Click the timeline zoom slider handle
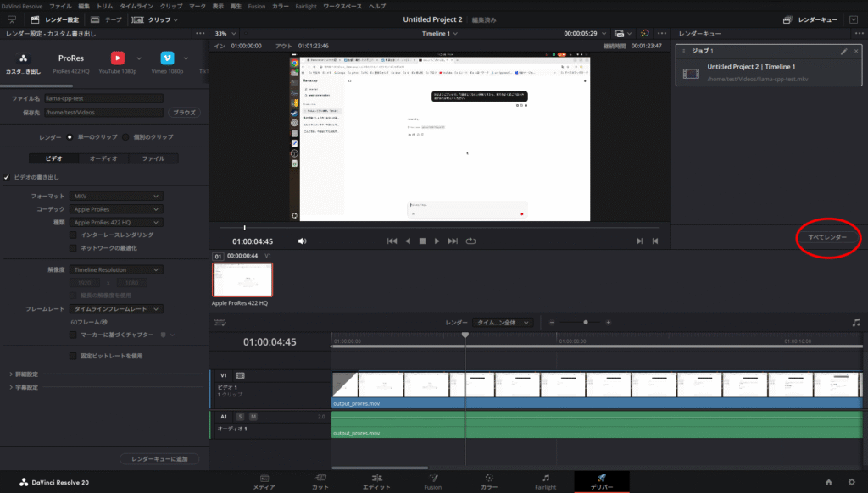Screen dimensions: 868x493 point(585,323)
